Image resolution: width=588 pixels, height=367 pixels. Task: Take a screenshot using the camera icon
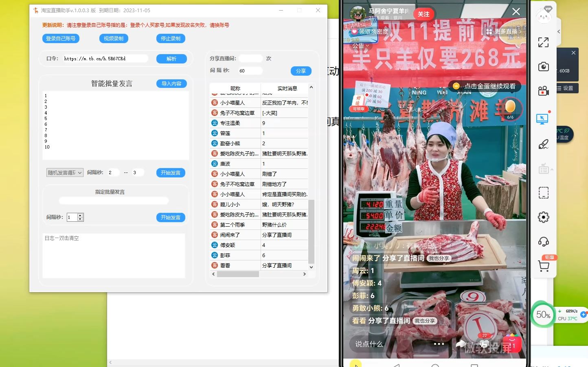[544, 67]
